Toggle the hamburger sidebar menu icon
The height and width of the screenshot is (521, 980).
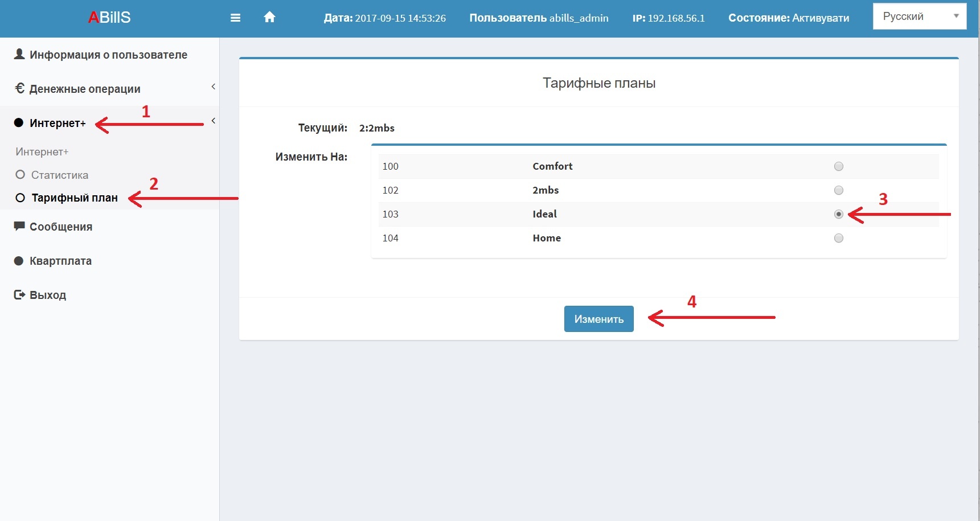pos(235,18)
